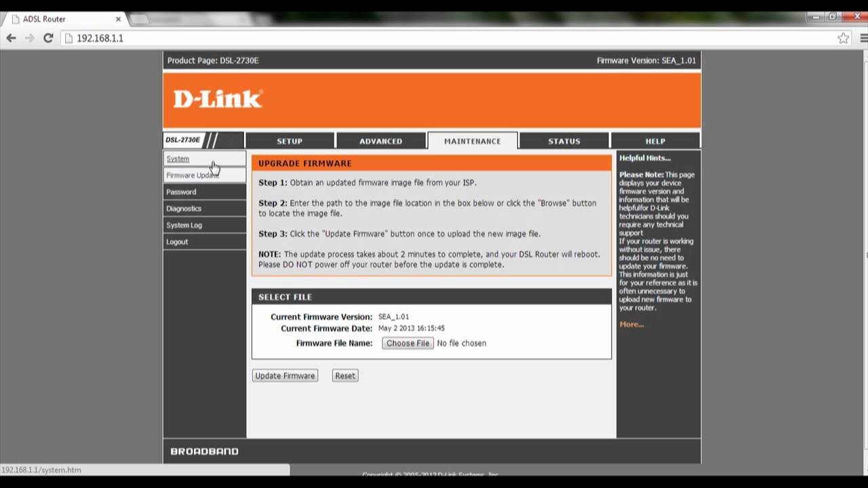Viewport: 868px width, 488px height.
Task: Open the HELP tab
Action: coord(655,141)
